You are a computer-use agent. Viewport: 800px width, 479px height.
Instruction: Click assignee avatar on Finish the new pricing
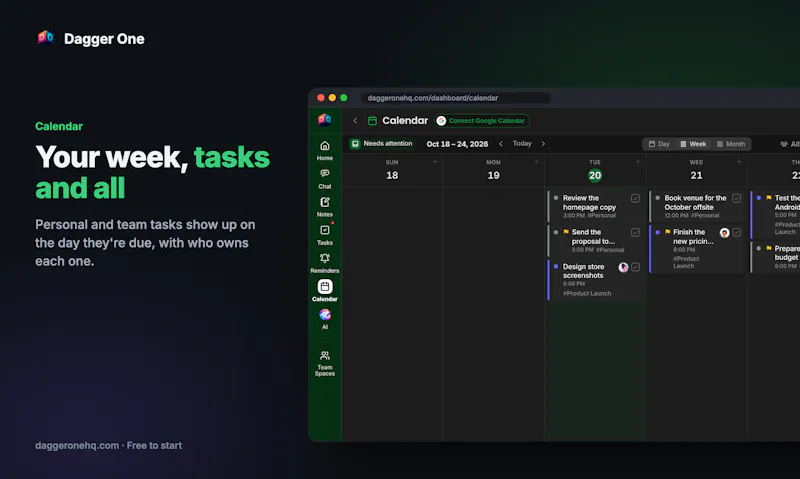point(724,233)
